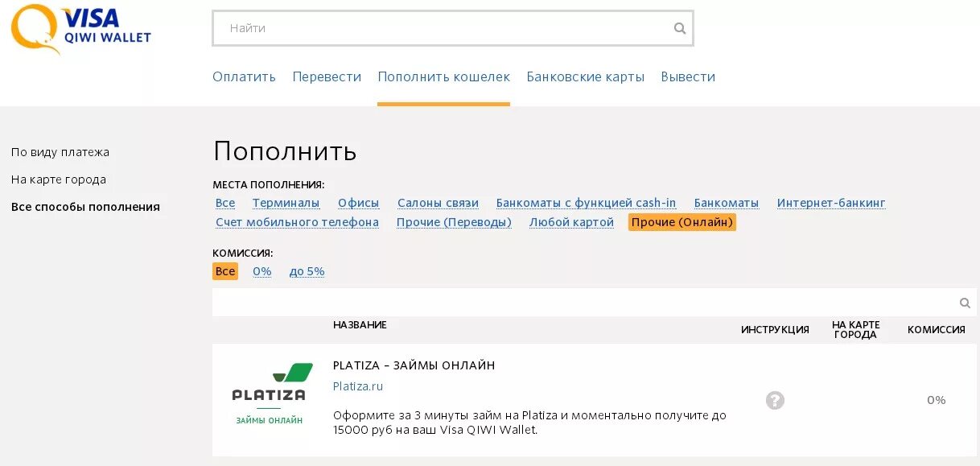The width and height of the screenshot is (980, 466).
Task: Click the 'Перевести' navigation item
Action: point(327,77)
